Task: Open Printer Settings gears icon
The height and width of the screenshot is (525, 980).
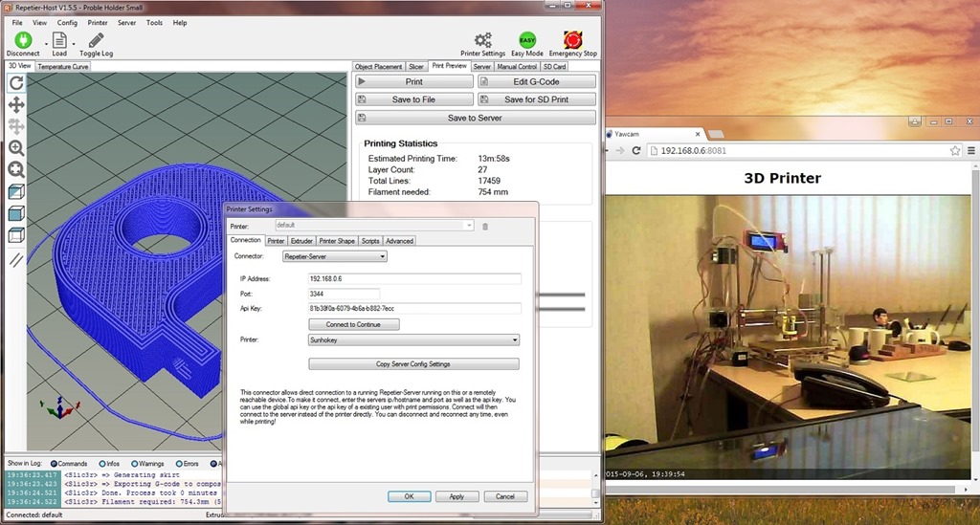Action: [482, 40]
